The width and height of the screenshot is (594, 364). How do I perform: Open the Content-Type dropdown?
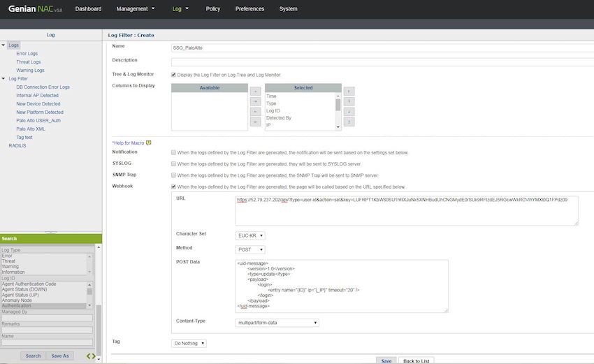(277, 323)
